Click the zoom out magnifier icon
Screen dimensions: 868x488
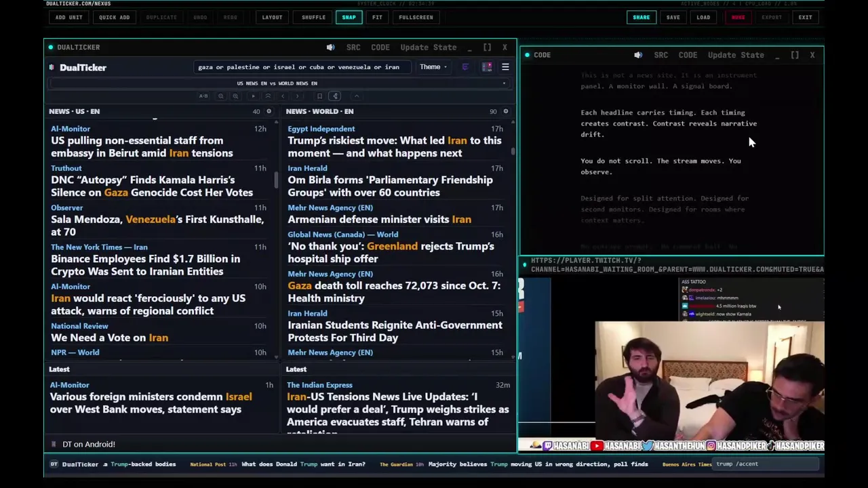tap(220, 96)
